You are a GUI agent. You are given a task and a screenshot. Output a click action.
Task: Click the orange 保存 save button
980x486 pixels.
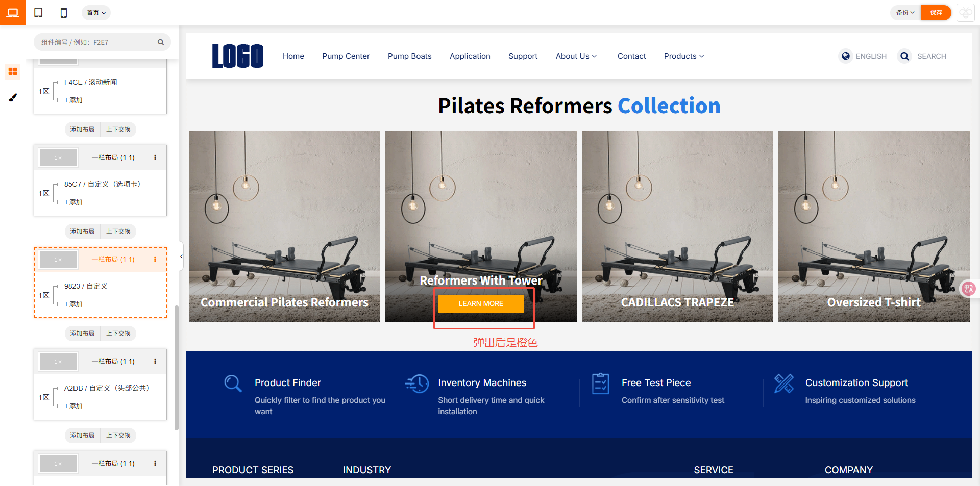(936, 13)
